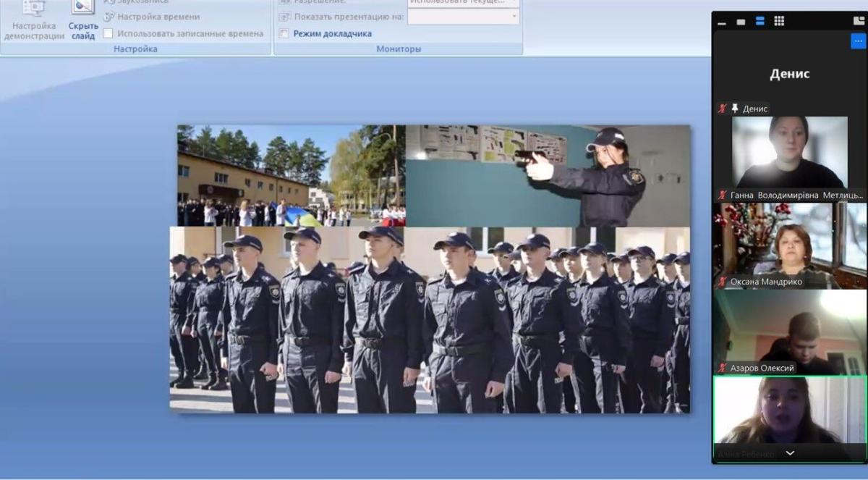Viewport: 868px width, 480px height.
Task: Click the pin icon beside the name Денис
Action: (x=735, y=109)
